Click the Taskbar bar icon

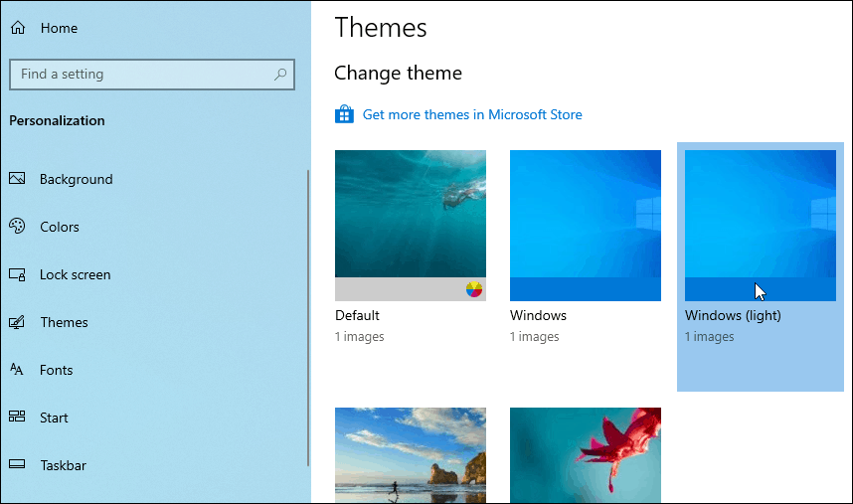point(17,464)
